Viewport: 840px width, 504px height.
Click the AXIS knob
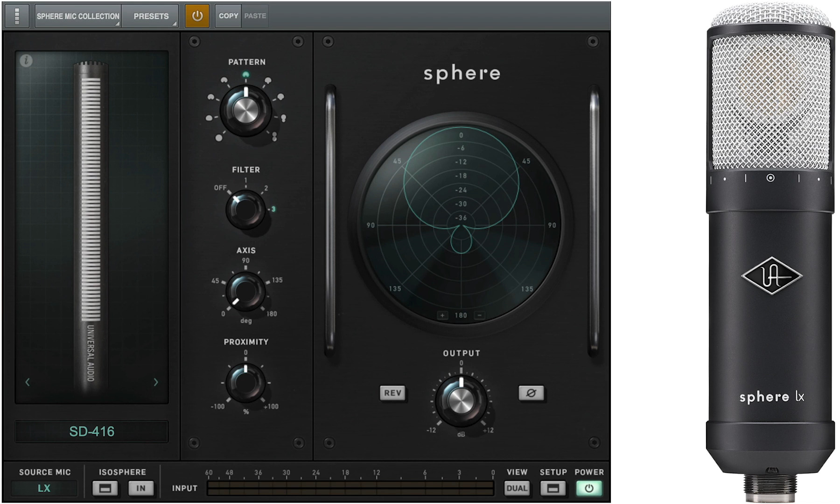click(x=245, y=292)
